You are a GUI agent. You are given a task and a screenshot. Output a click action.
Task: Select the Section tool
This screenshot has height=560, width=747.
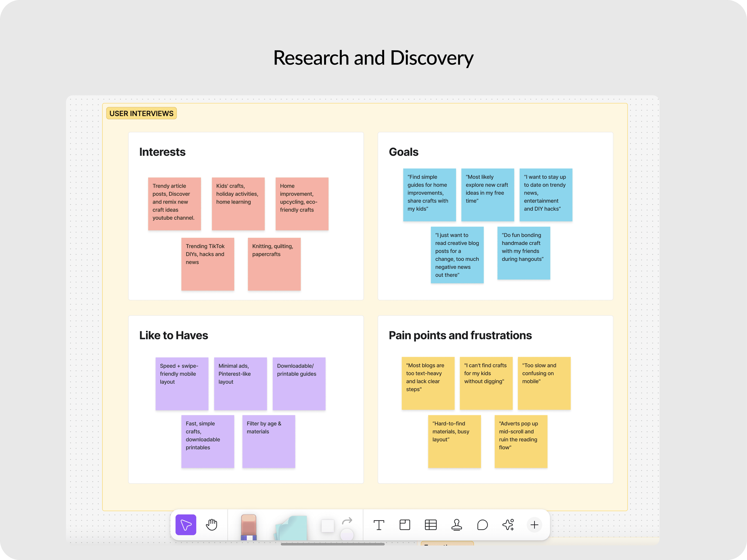tap(405, 525)
